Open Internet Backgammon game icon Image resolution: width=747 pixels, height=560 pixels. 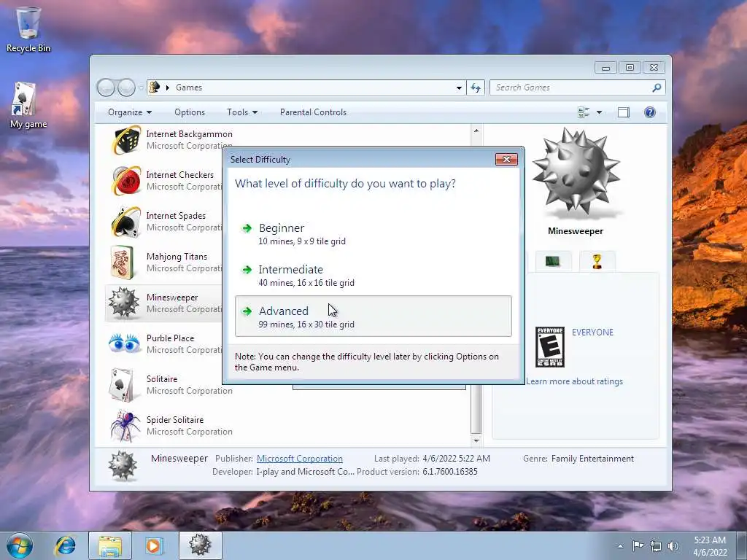click(125, 140)
